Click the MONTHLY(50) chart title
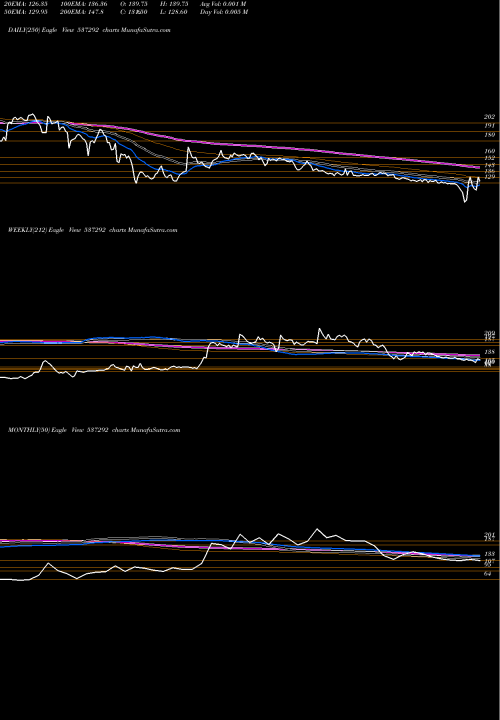 (x=94, y=430)
